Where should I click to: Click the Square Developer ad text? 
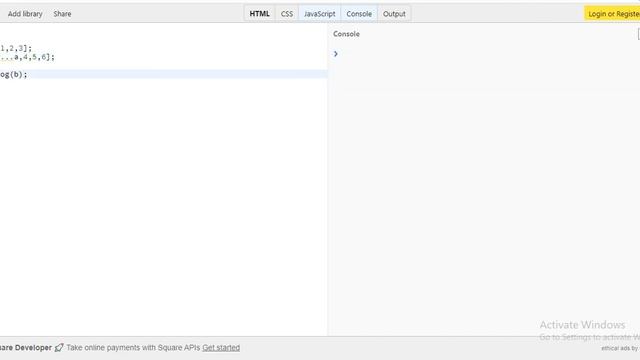point(26,348)
